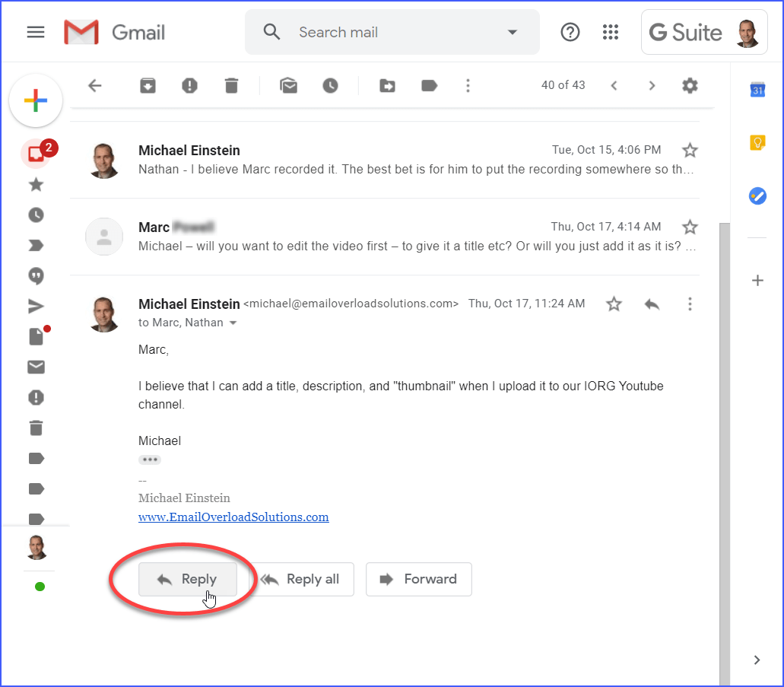Compose a new email
The width and height of the screenshot is (784, 687).
(x=36, y=100)
